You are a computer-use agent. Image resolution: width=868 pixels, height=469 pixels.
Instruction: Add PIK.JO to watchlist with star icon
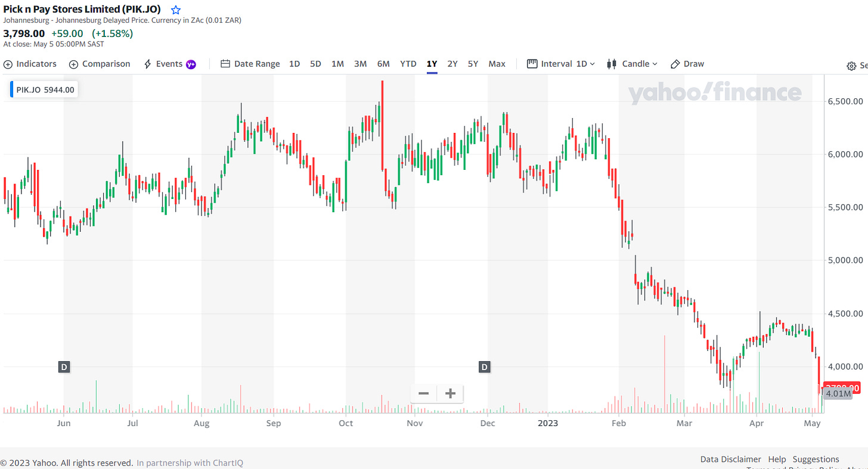[x=175, y=10]
